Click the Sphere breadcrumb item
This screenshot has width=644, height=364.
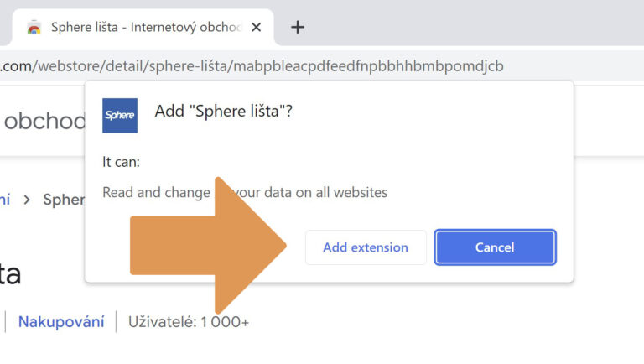click(x=64, y=200)
